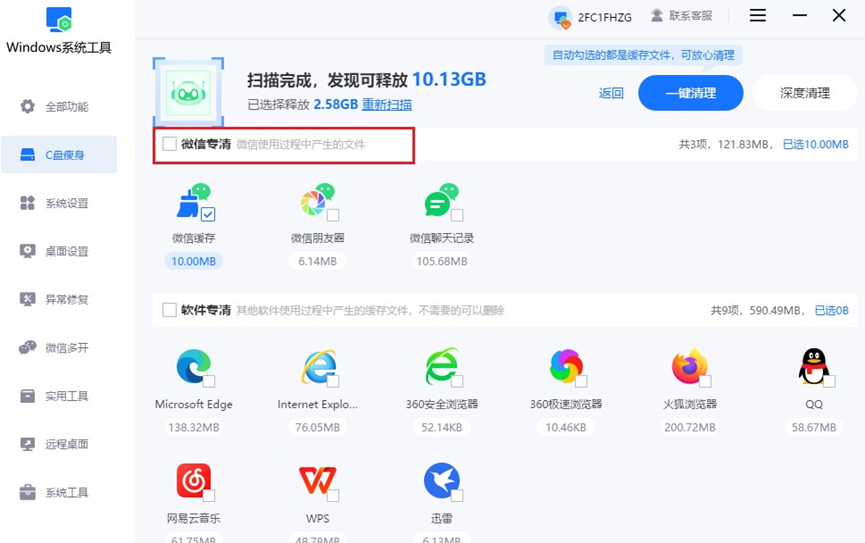
Task: Click the 联系客服 link text
Action: (x=691, y=15)
